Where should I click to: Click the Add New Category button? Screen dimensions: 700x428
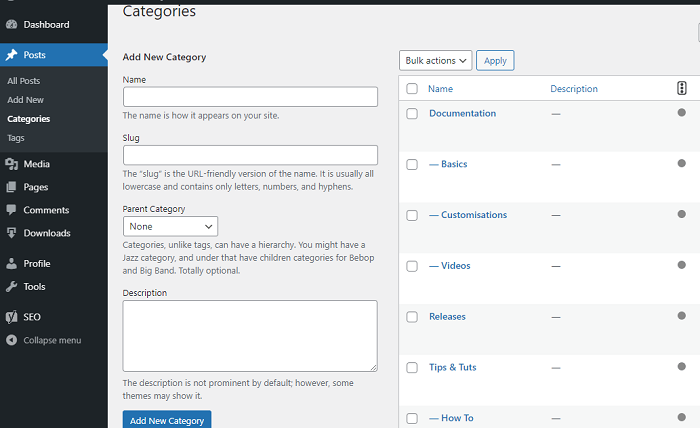167,420
